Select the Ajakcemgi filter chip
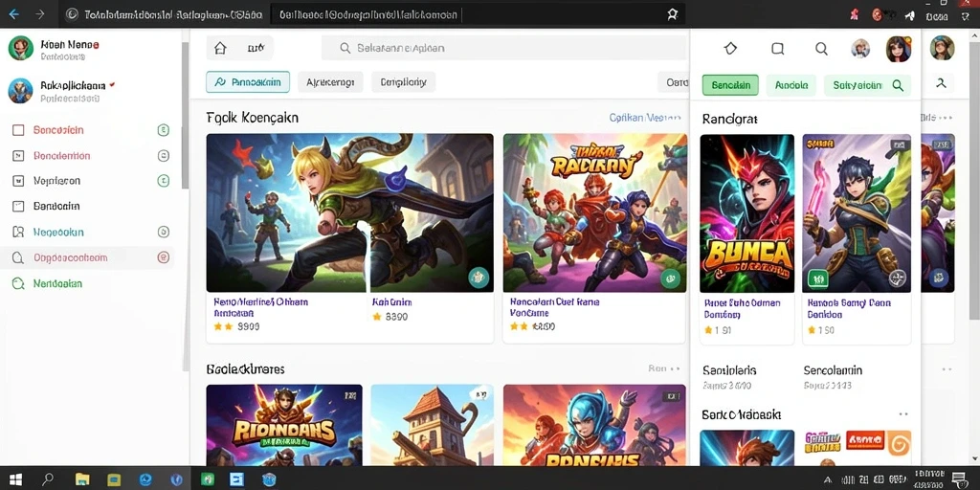980x490 pixels. (330, 82)
